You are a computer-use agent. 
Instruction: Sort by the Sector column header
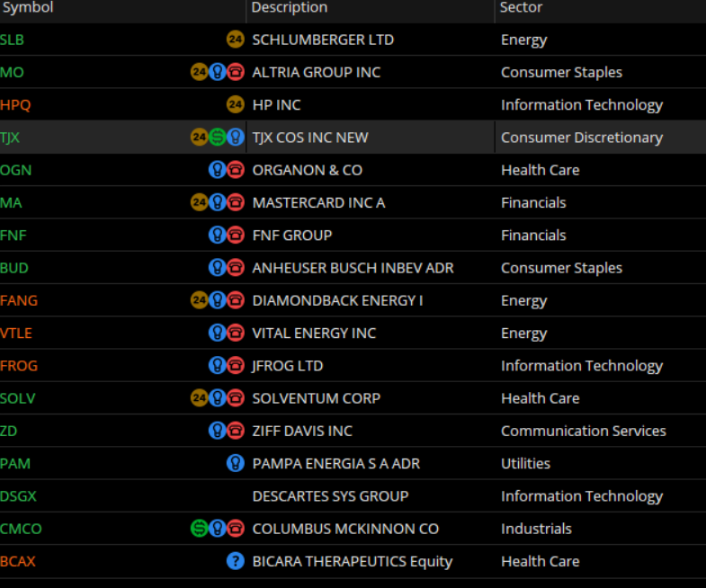pos(522,8)
